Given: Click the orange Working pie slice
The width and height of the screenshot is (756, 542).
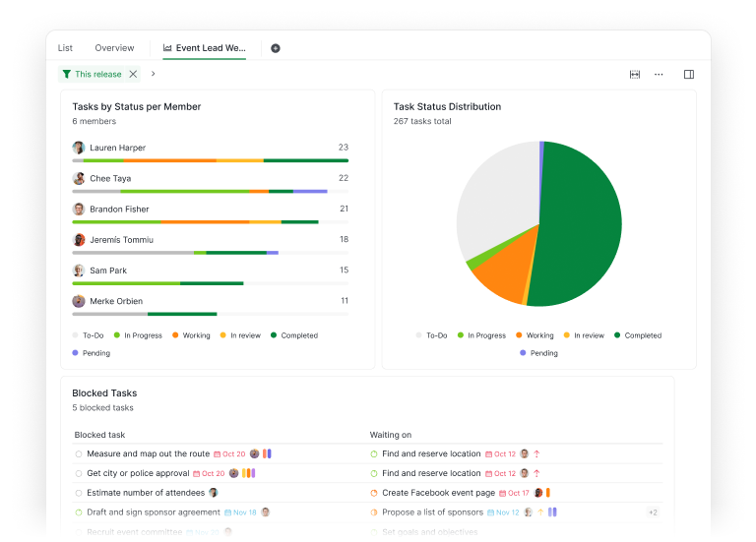Looking at the screenshot, I should pos(509,268).
